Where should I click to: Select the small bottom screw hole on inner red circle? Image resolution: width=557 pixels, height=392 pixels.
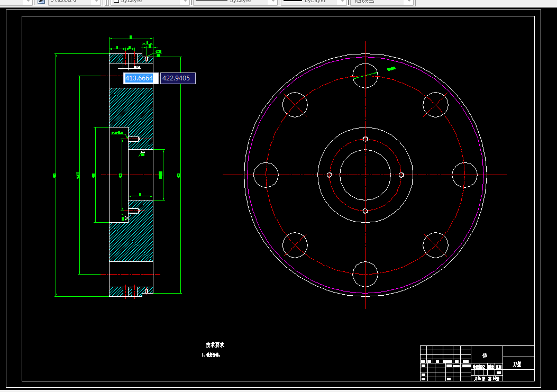tap(365, 211)
